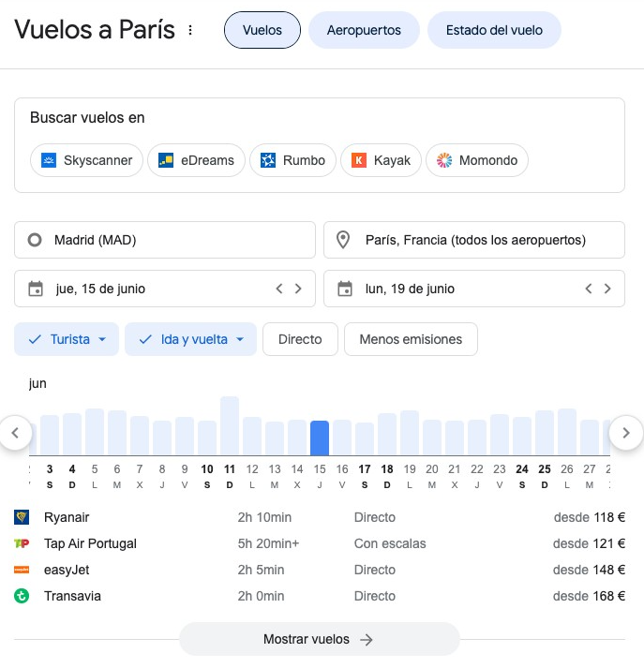Click the destination pin icon
644x668 pixels.
(x=343, y=240)
